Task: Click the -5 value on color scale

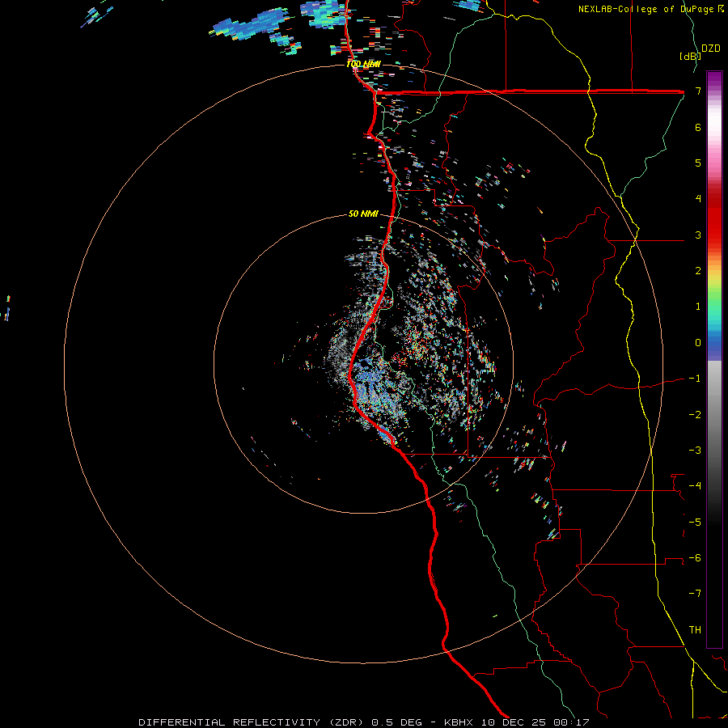Action: [x=695, y=522]
